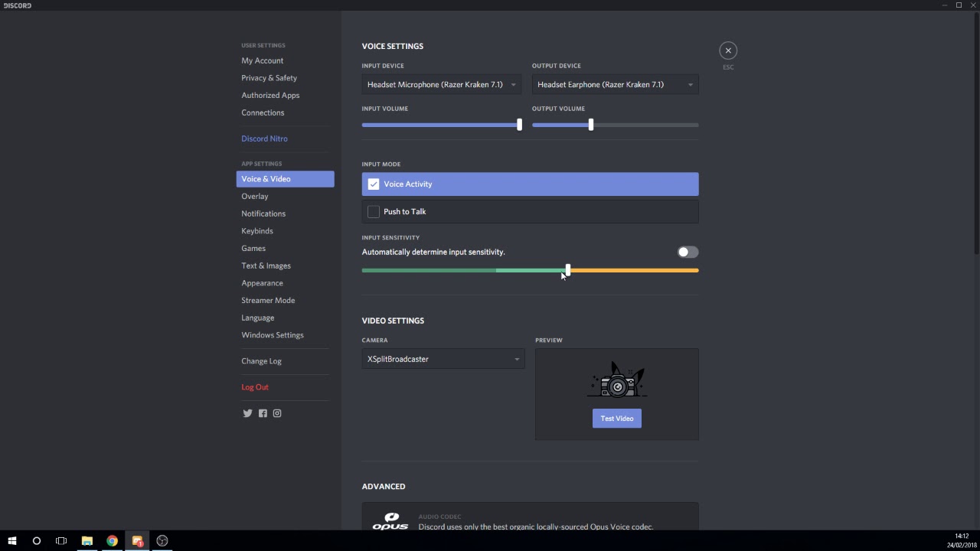The height and width of the screenshot is (551, 980).
Task: Adjust the Input Volume slider handle
Action: [519, 125]
